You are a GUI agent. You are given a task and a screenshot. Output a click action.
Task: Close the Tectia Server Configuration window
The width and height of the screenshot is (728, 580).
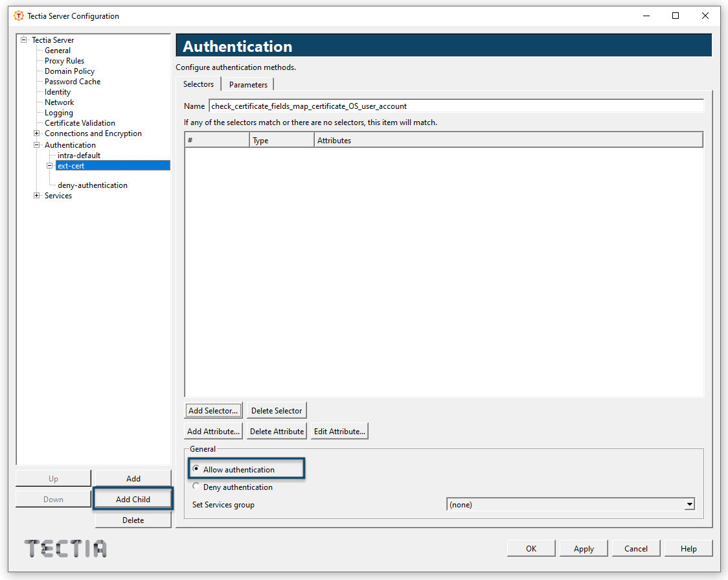coord(705,16)
